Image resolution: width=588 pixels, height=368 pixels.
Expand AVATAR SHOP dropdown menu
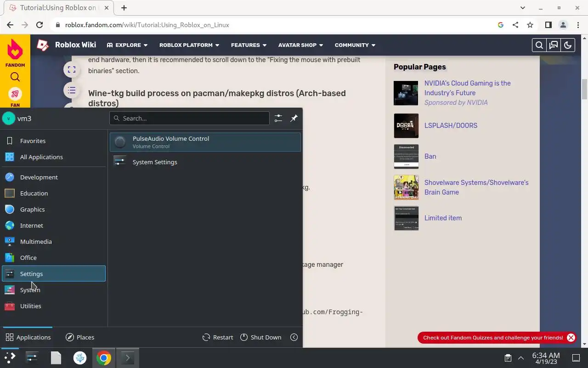(x=300, y=45)
